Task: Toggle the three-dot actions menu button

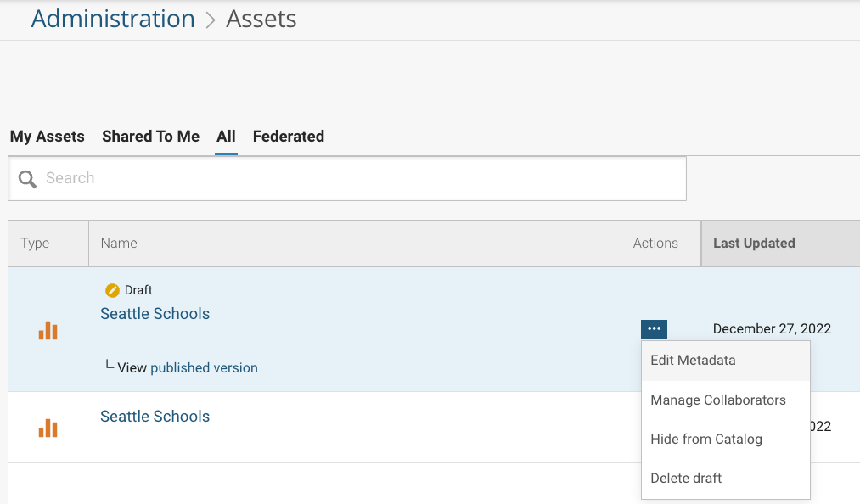Action: click(655, 329)
